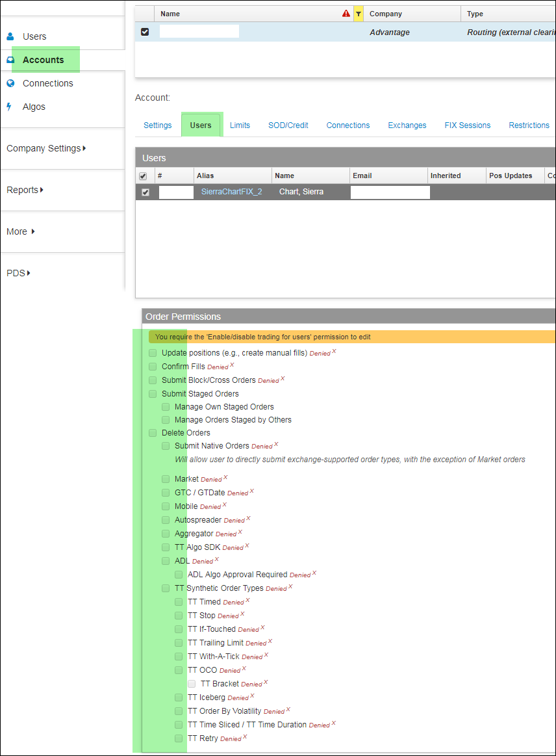Open the Limits tab
The width and height of the screenshot is (556, 756).
pos(240,125)
